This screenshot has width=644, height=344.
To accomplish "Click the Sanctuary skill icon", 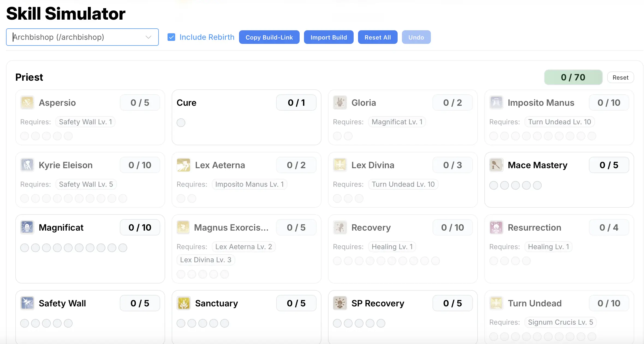I will pyautogui.click(x=183, y=303).
